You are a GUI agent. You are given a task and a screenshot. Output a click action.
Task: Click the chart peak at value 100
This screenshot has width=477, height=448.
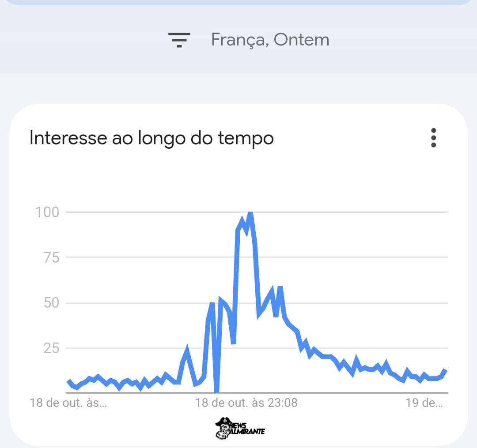pyautogui.click(x=250, y=213)
